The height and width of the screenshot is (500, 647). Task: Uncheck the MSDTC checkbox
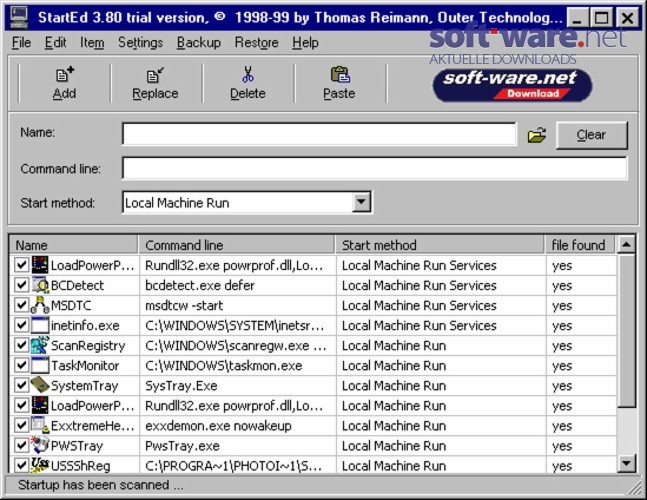(x=21, y=305)
